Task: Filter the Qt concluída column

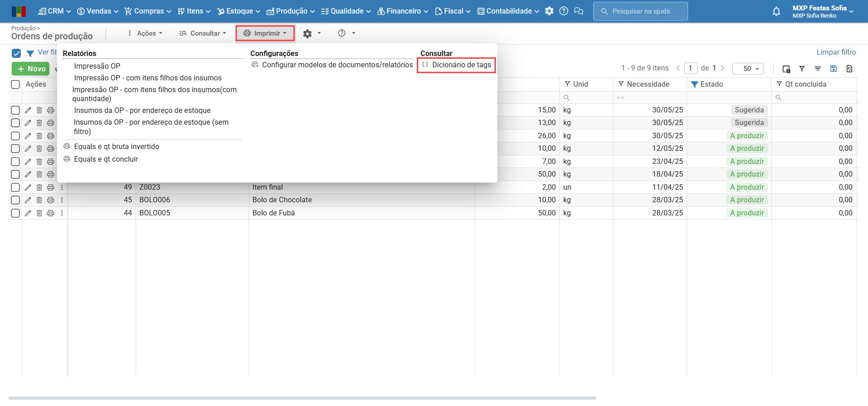Action: coord(779,84)
